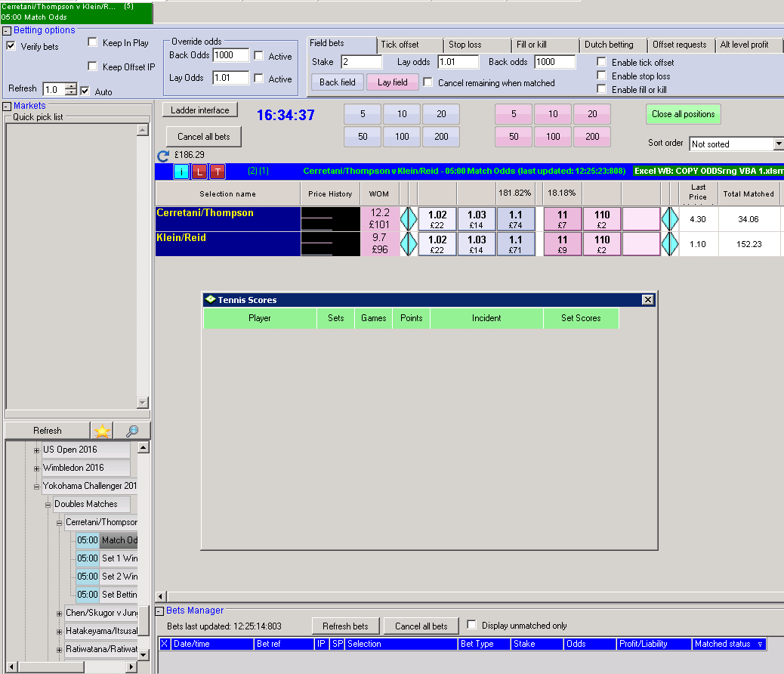Collapse the Betting options section
This screenshot has width=784, height=674.
(x=7, y=31)
